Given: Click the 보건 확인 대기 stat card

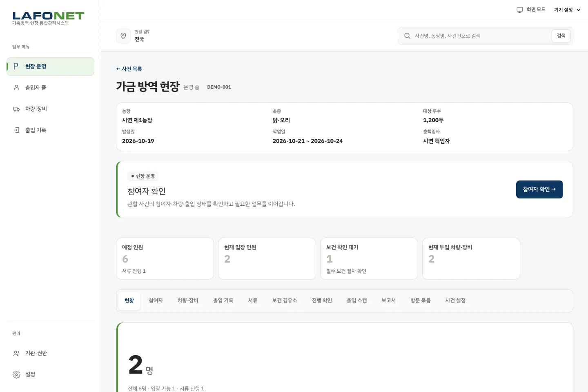Looking at the screenshot, I should pyautogui.click(x=369, y=259).
